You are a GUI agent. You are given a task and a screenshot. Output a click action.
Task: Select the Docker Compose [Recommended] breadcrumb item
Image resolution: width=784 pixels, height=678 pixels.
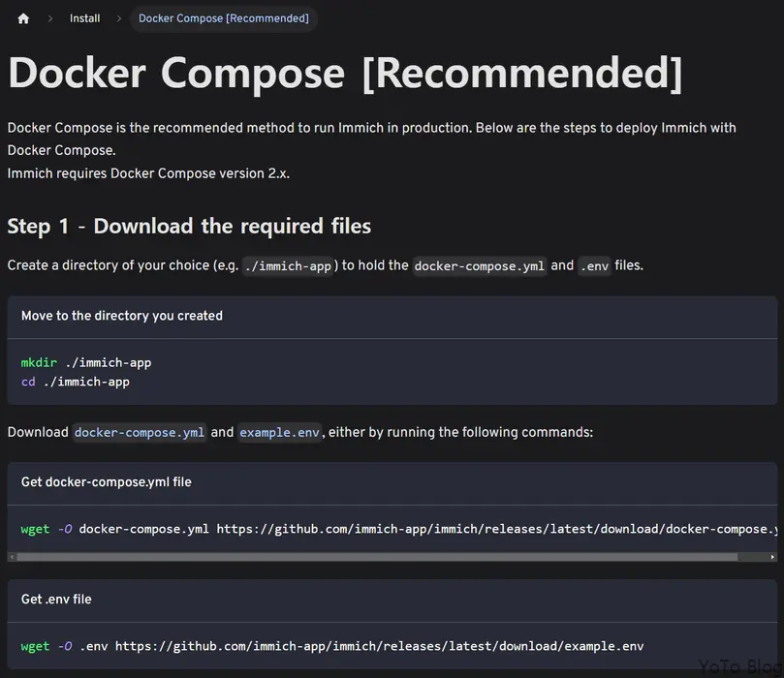point(224,17)
